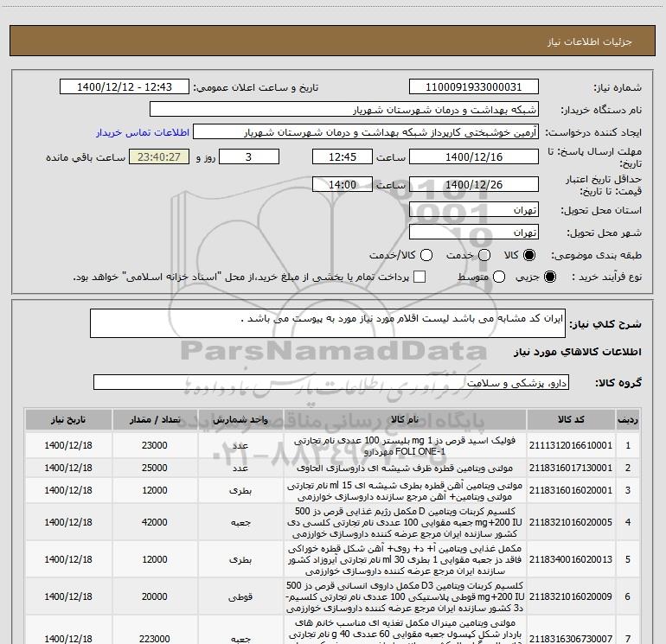Click the request creator name field
The height and width of the screenshot is (644, 666).
tap(366, 132)
